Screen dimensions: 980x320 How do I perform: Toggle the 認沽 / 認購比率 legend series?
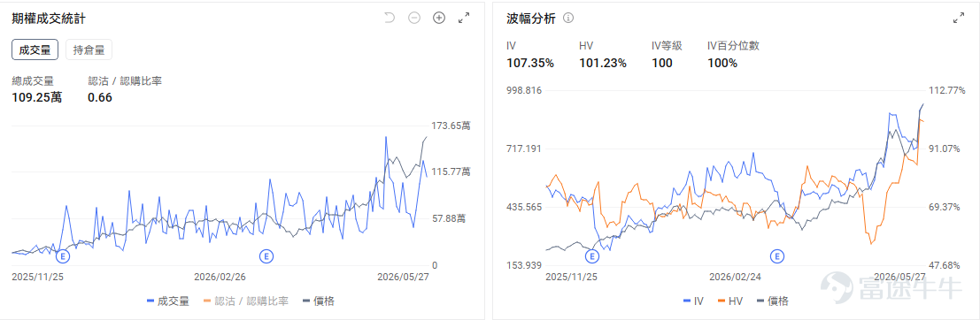coord(246,301)
